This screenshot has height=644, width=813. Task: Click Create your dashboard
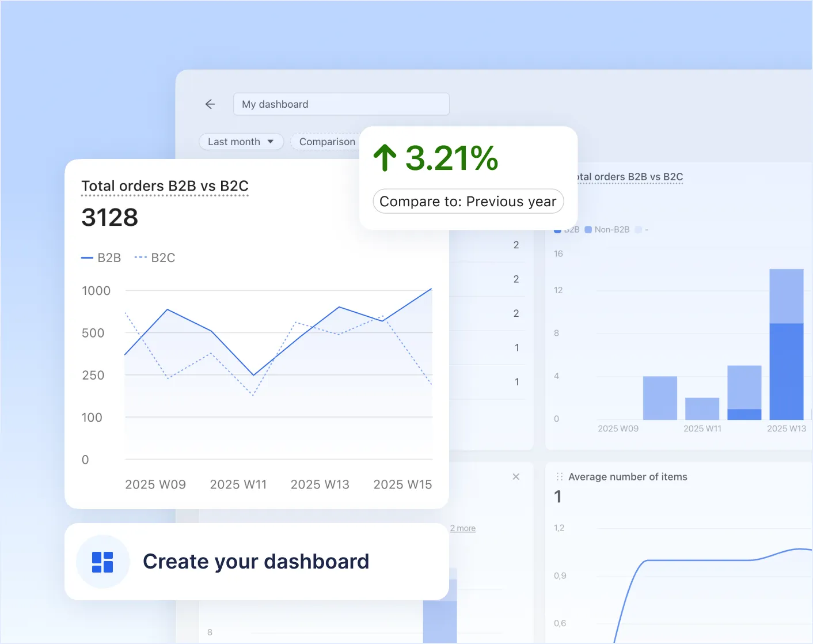(x=256, y=562)
